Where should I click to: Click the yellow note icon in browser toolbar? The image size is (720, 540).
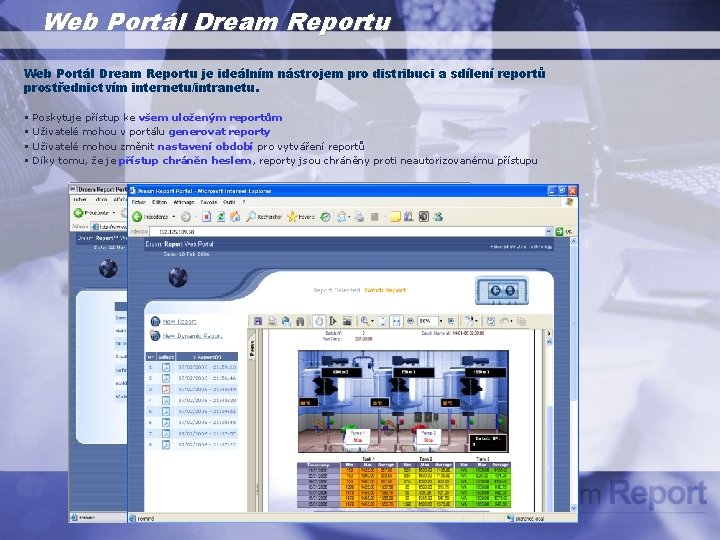click(x=395, y=216)
